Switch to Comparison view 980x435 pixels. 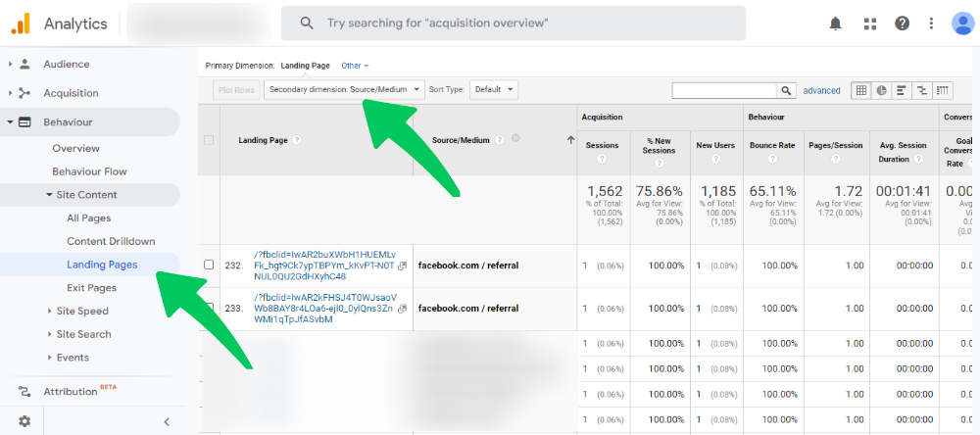[x=921, y=90]
